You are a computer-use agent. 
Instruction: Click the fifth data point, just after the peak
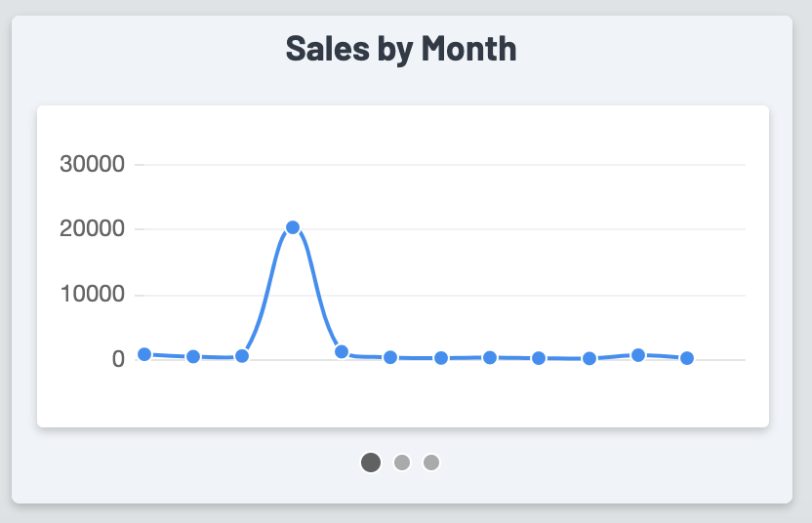point(342,351)
